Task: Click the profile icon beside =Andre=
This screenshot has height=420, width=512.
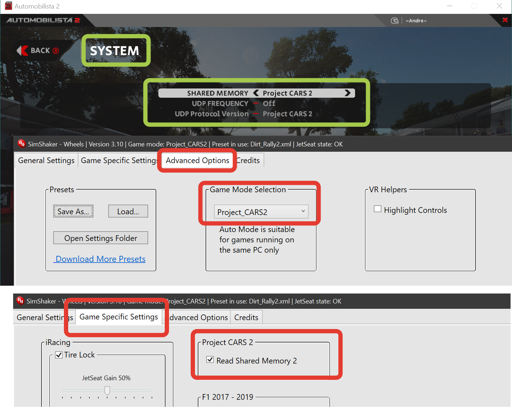Action: (x=394, y=21)
